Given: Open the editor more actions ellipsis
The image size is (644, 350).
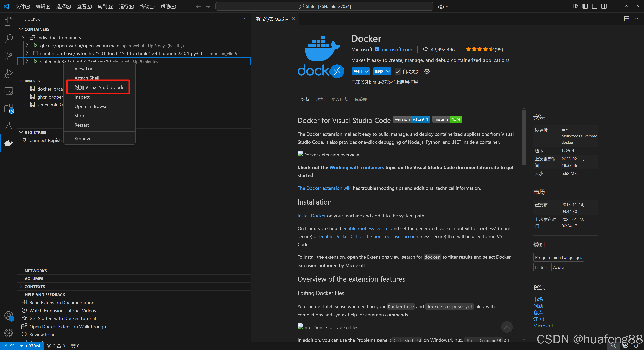Looking at the screenshot, I should (x=636, y=19).
